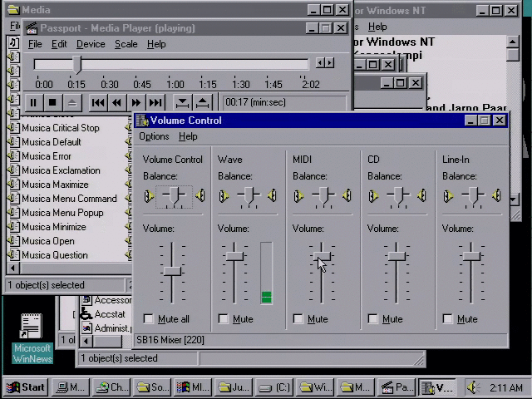
Task: Open Media Player Scale menu
Action: click(x=126, y=44)
